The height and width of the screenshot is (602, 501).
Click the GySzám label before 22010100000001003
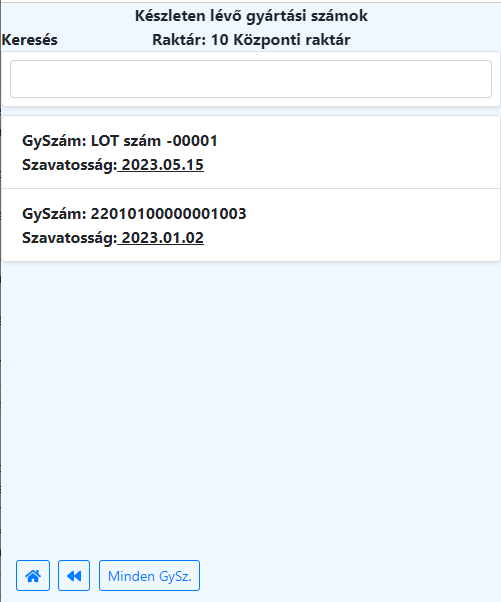point(55,214)
